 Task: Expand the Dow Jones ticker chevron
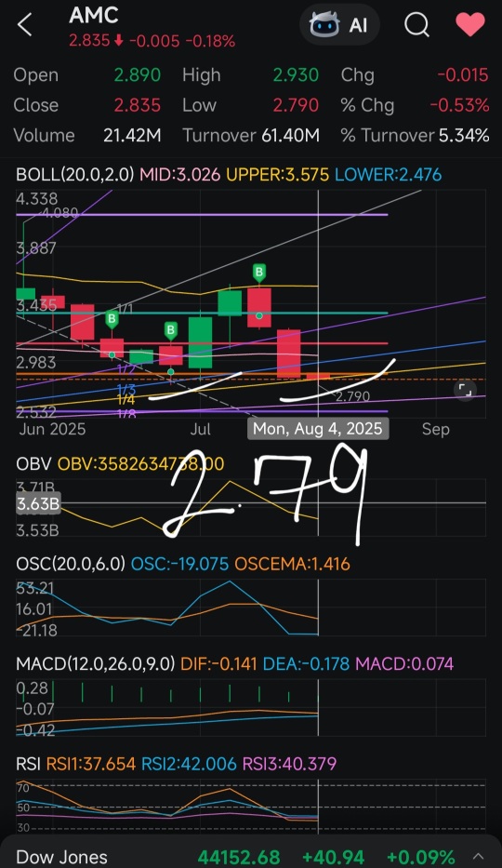(x=480, y=857)
